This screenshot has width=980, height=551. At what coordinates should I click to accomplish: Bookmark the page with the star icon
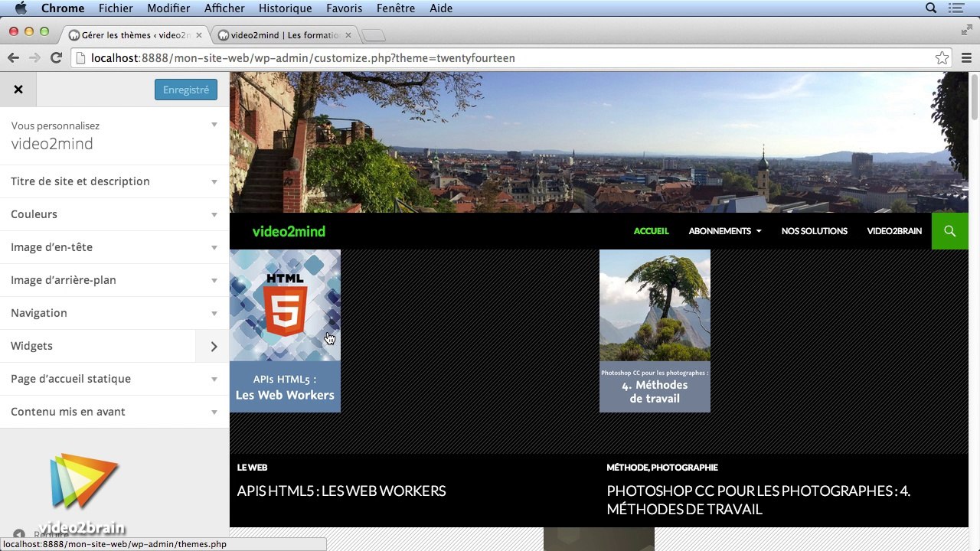(x=942, y=58)
